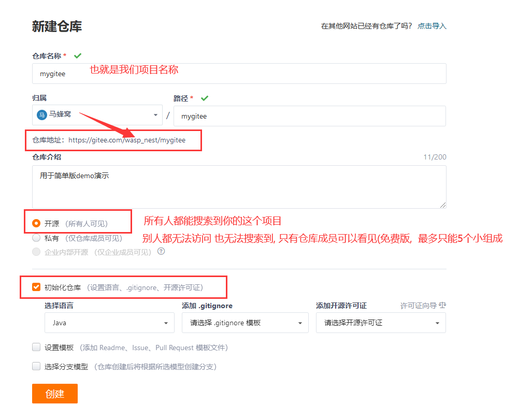Click green checkmark beside 仓库名称
532x405 pixels.
pos(78,55)
